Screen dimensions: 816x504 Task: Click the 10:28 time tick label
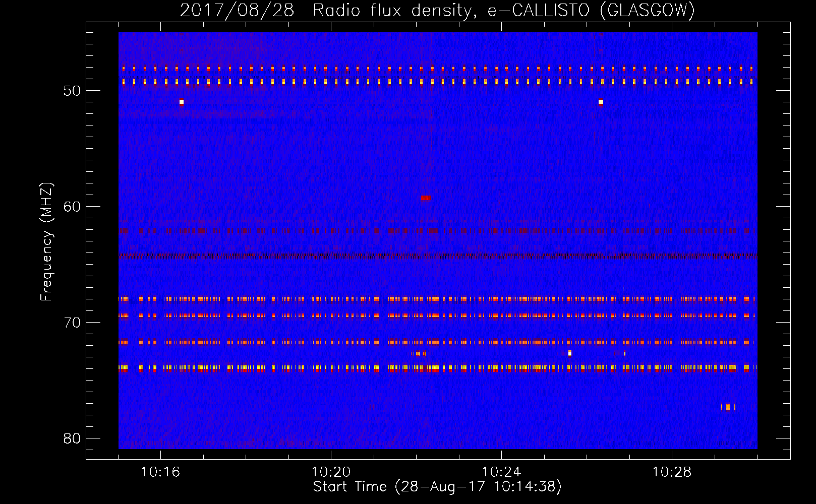click(672, 472)
